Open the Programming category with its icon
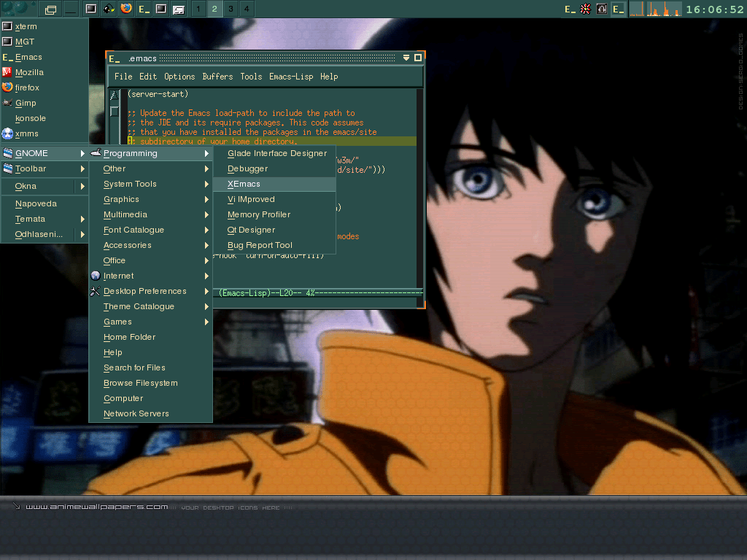Viewport: 747px width, 560px height. click(x=150, y=153)
